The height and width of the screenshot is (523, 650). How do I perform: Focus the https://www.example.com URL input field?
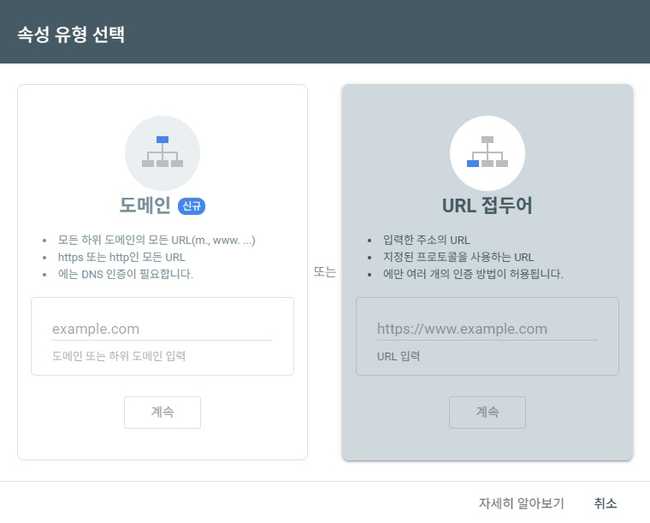pos(486,329)
